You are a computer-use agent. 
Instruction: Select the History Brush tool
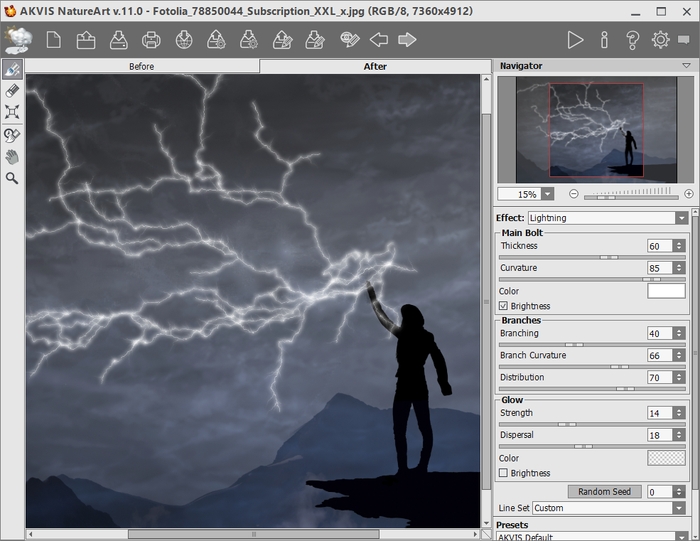click(x=12, y=135)
